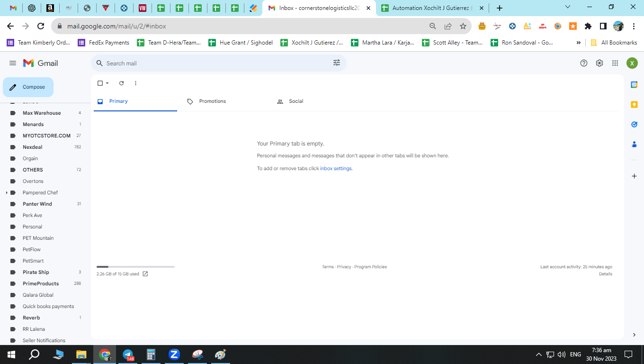Bookmark this page with the star icon
The image size is (644, 364).
[x=463, y=27]
